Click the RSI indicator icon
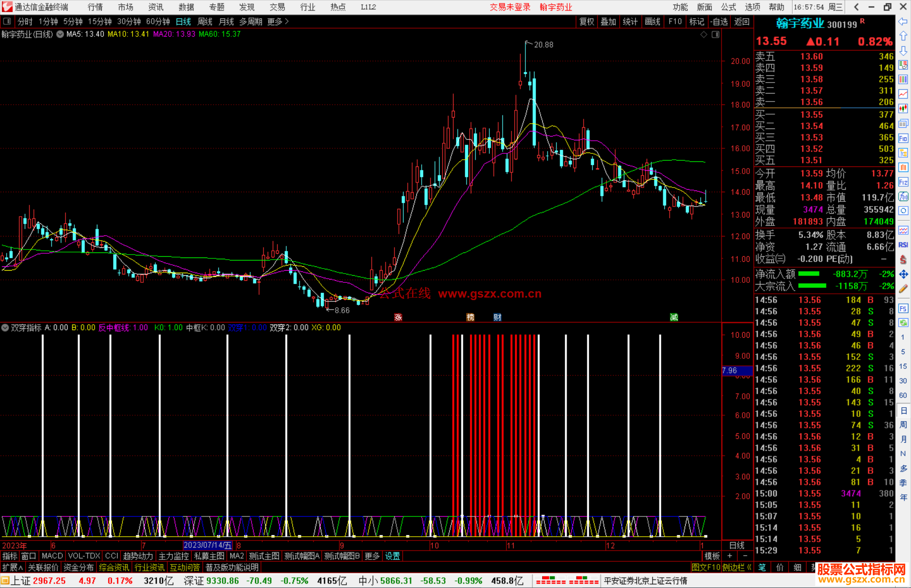 [903, 245]
